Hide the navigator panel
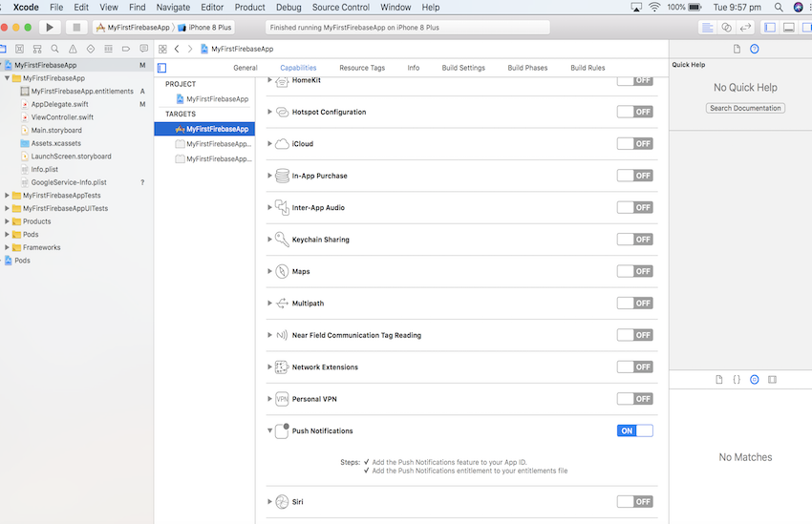 click(x=770, y=28)
